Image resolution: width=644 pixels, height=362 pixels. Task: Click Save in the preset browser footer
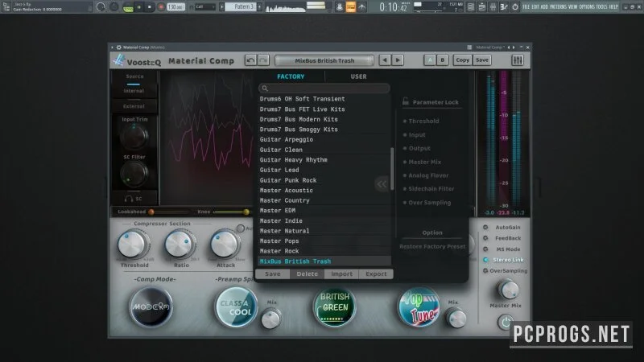[x=273, y=274]
